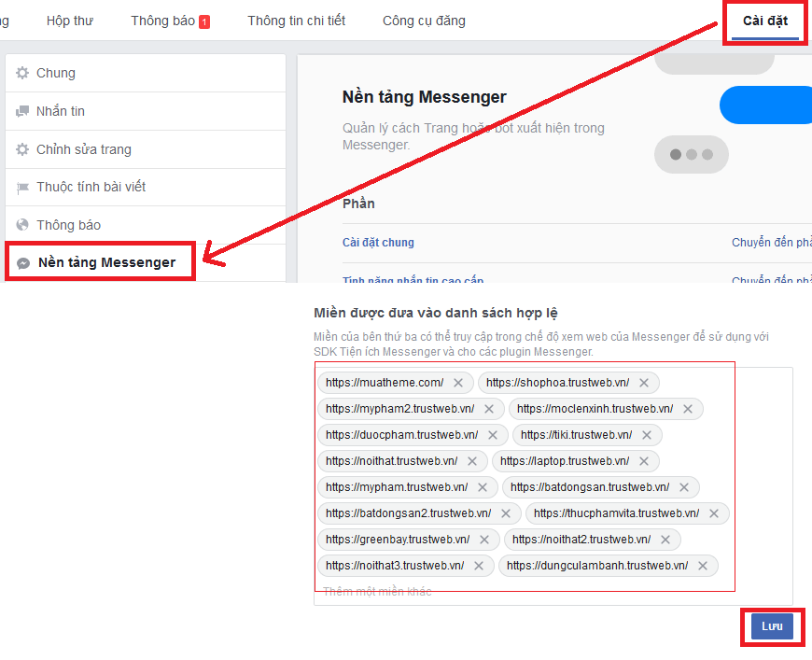Viewport: 812px width, 660px height.
Task: Select the middle carousel dot
Action: pos(691,154)
